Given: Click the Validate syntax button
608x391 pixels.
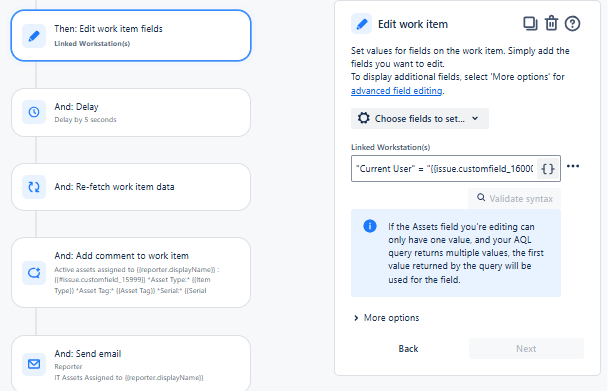Looking at the screenshot, I should [514, 199].
